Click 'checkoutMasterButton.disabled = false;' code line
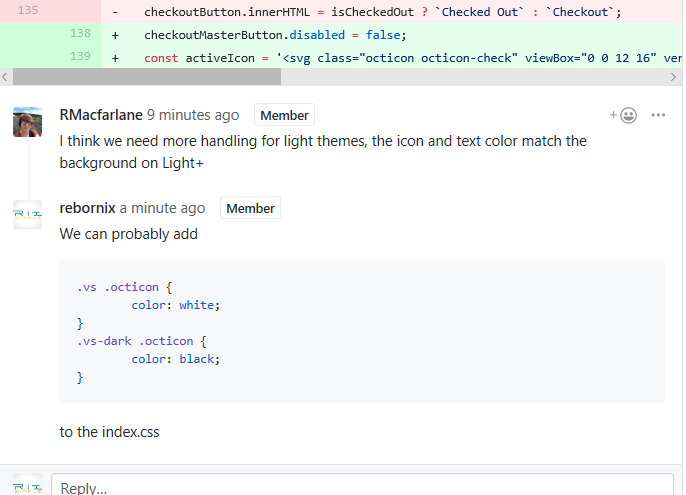This screenshot has width=686, height=495. 275,35
